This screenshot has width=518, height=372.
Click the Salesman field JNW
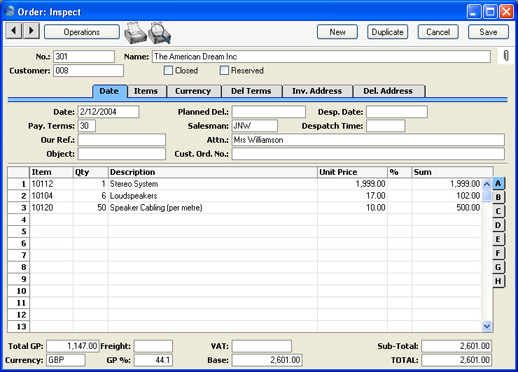click(255, 126)
